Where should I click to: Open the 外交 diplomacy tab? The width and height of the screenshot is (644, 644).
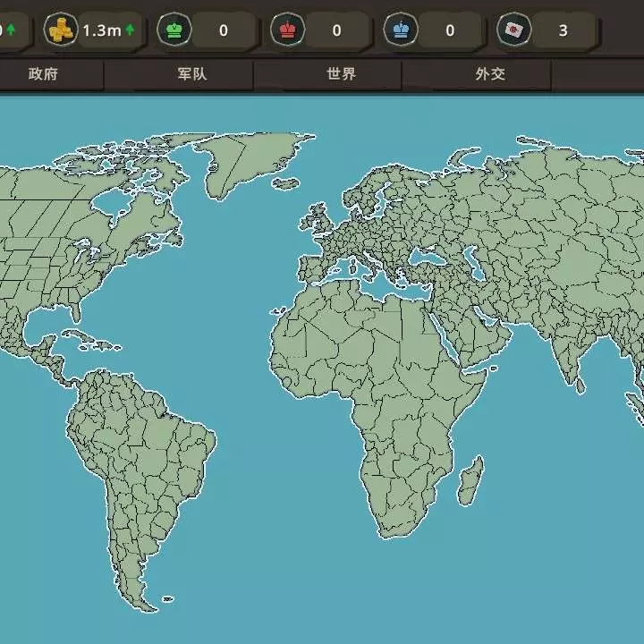point(490,74)
